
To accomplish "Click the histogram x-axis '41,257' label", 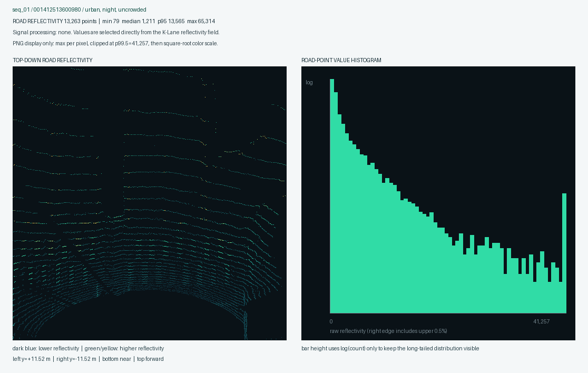I will [x=542, y=322].
